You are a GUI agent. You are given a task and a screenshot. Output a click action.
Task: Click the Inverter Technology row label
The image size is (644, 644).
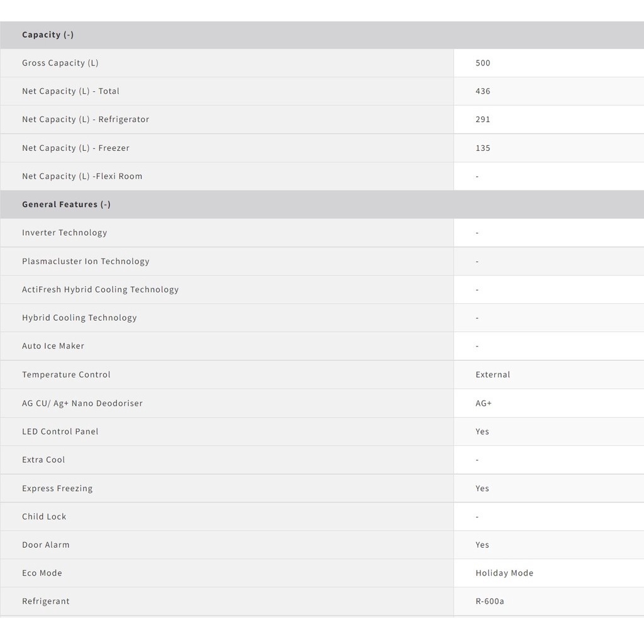(x=64, y=233)
